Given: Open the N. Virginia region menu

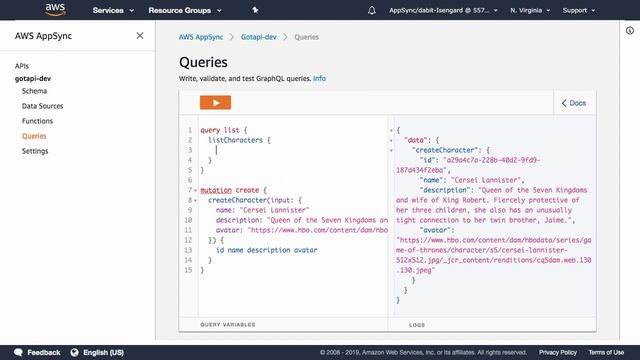Looking at the screenshot, I should tap(530, 10).
